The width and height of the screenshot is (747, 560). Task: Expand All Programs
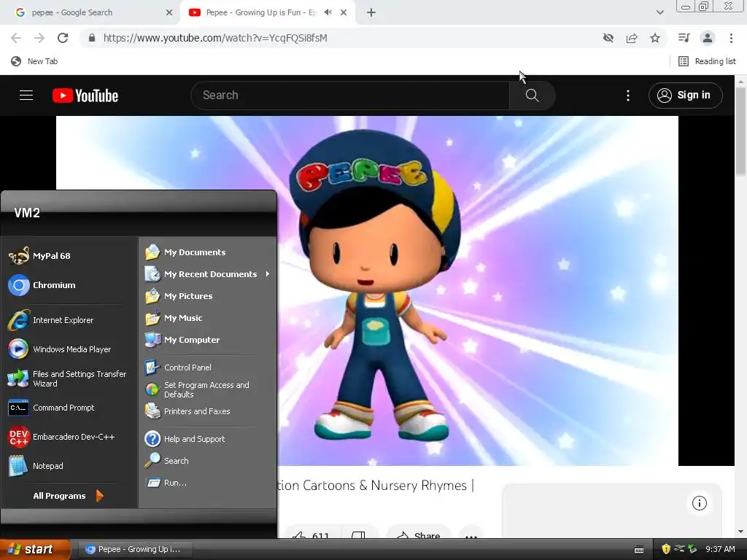click(x=68, y=496)
